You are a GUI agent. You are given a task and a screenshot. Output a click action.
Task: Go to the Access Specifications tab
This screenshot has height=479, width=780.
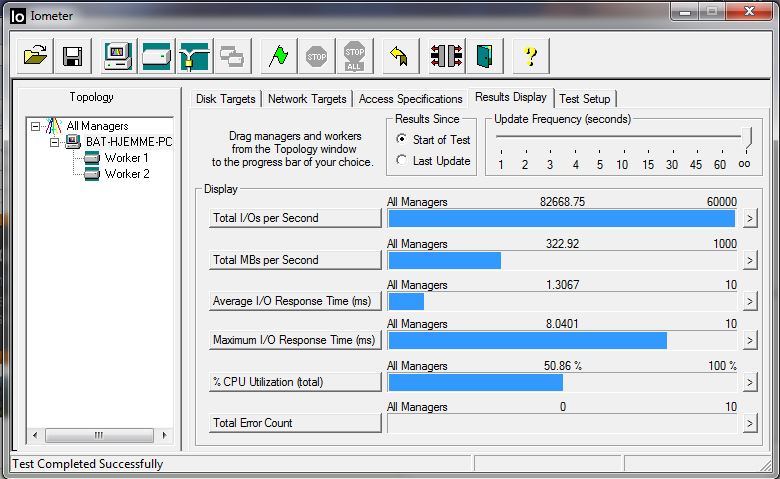pyautogui.click(x=410, y=98)
